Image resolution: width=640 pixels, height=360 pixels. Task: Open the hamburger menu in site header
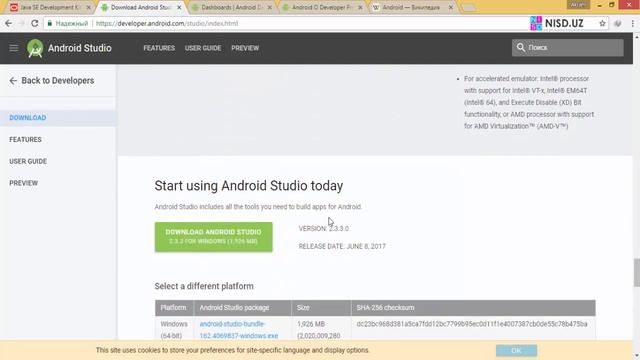[x=14, y=48]
